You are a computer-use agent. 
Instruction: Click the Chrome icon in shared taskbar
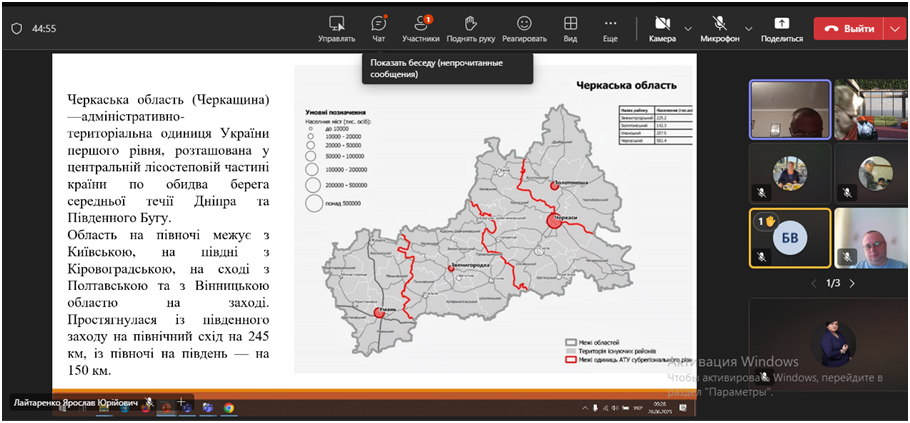tap(229, 408)
